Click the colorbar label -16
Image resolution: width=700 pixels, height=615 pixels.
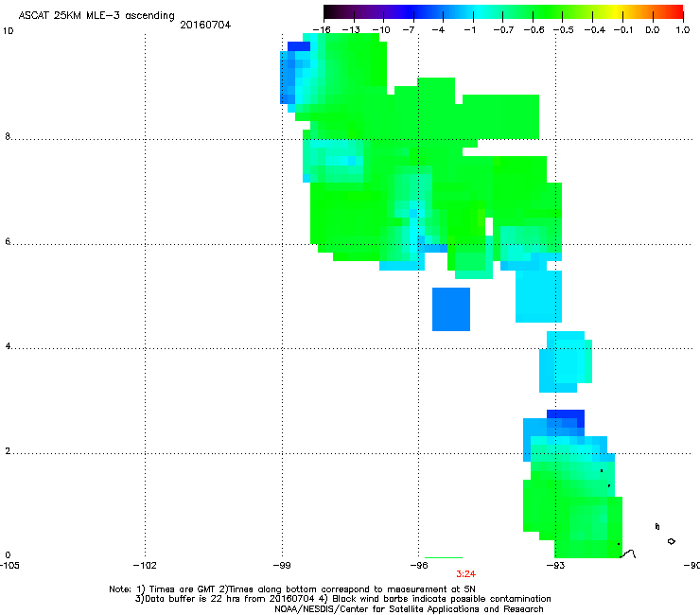coord(322,30)
